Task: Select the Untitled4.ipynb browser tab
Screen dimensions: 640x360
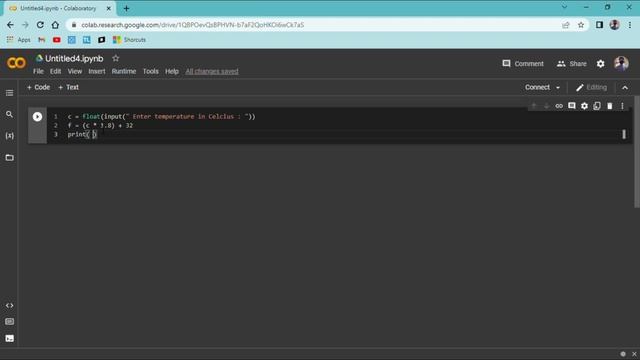Action: 60,8
